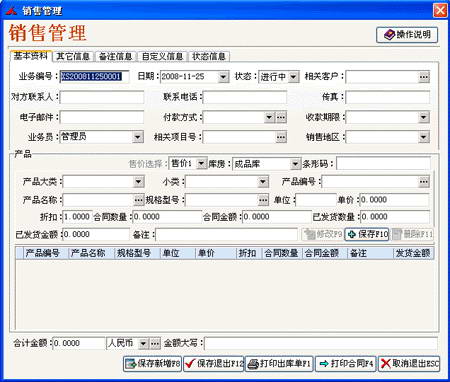Viewport: 450px width, 382px height.
Task: Open the 操作说明 help button
Action: (x=407, y=35)
